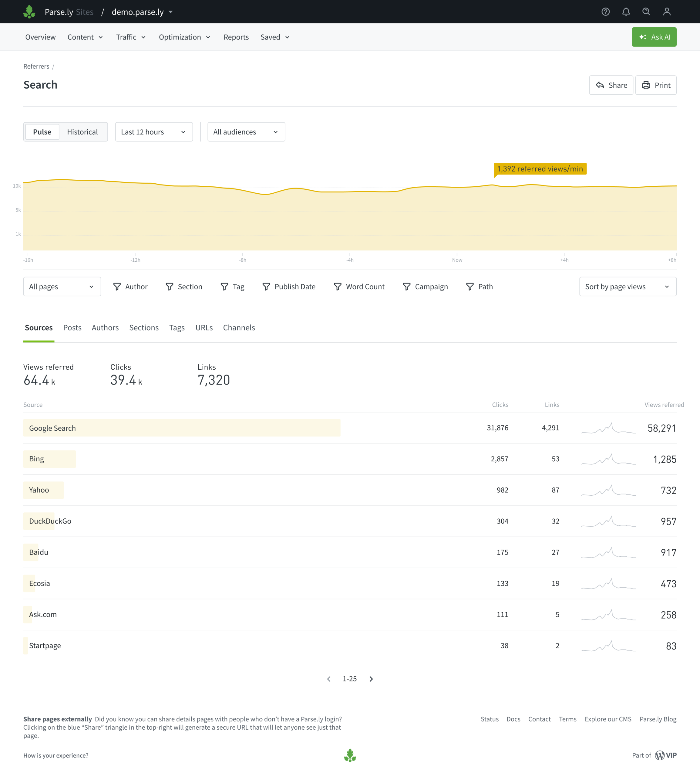Click the Google Search bar row
Screen dimensions: 700x777
(x=182, y=428)
